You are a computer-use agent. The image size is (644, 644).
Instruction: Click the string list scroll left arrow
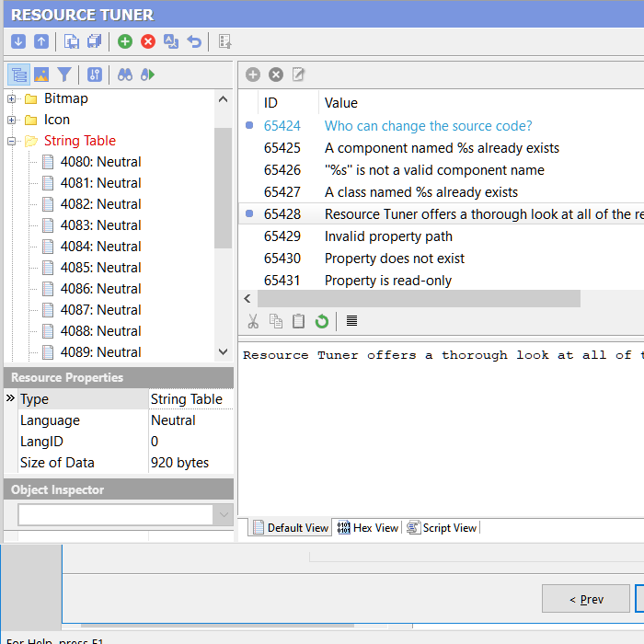247,299
